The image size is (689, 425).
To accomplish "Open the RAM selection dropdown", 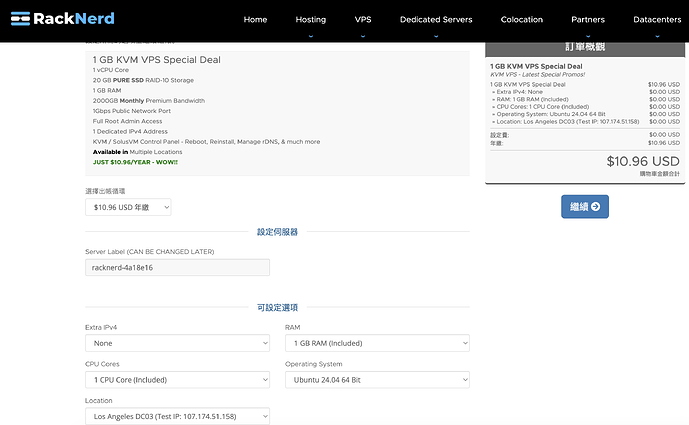I will pos(376,343).
